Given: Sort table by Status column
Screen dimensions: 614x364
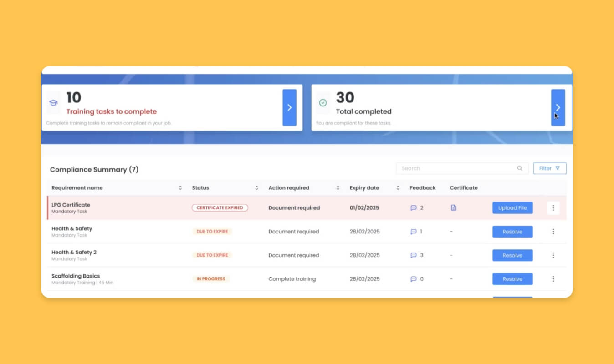Looking at the screenshot, I should coord(256,188).
